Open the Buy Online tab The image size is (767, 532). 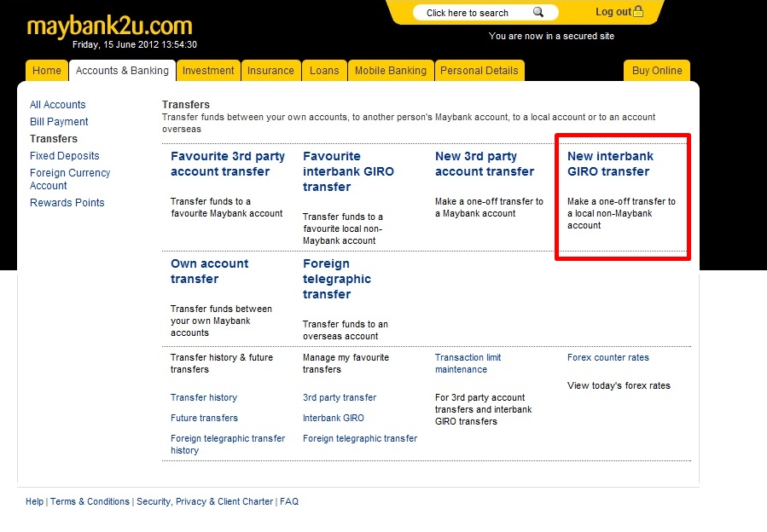(657, 71)
